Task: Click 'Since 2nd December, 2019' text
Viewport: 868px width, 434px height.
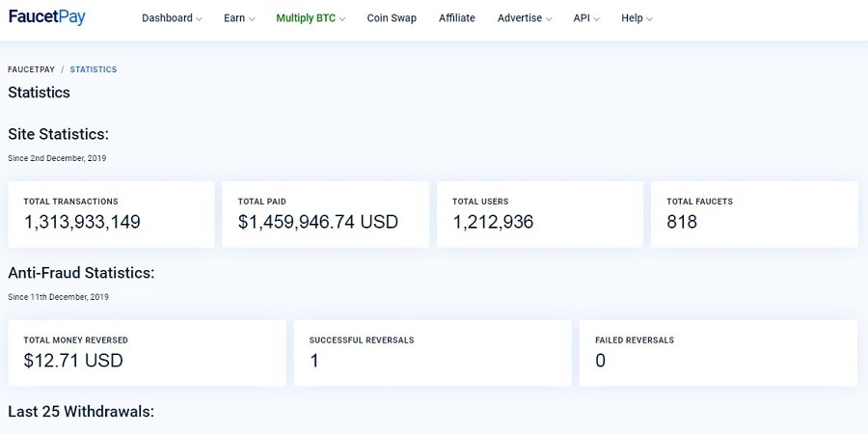Action: 57,158
